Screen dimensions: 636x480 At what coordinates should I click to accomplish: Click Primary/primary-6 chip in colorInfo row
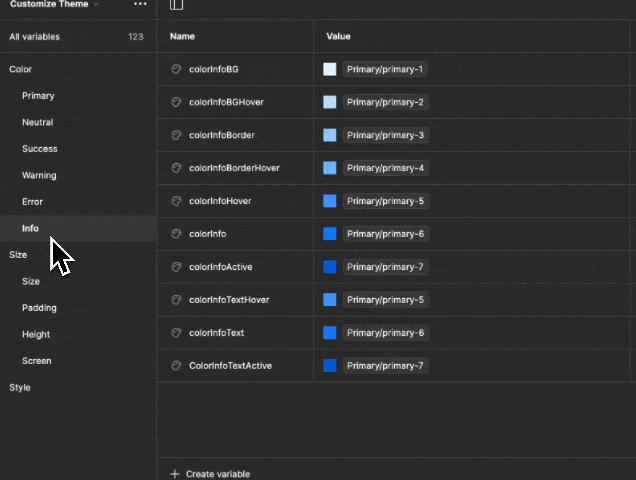click(x=386, y=234)
